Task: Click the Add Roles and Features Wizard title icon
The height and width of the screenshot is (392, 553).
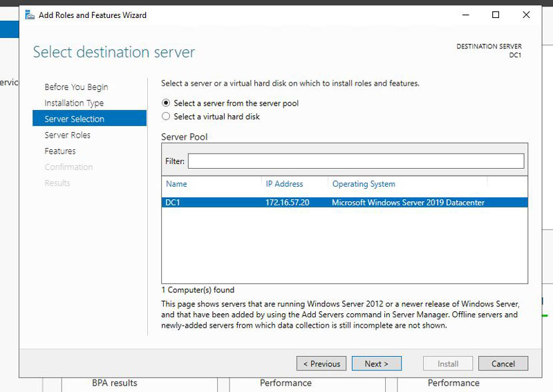Action: click(x=30, y=15)
